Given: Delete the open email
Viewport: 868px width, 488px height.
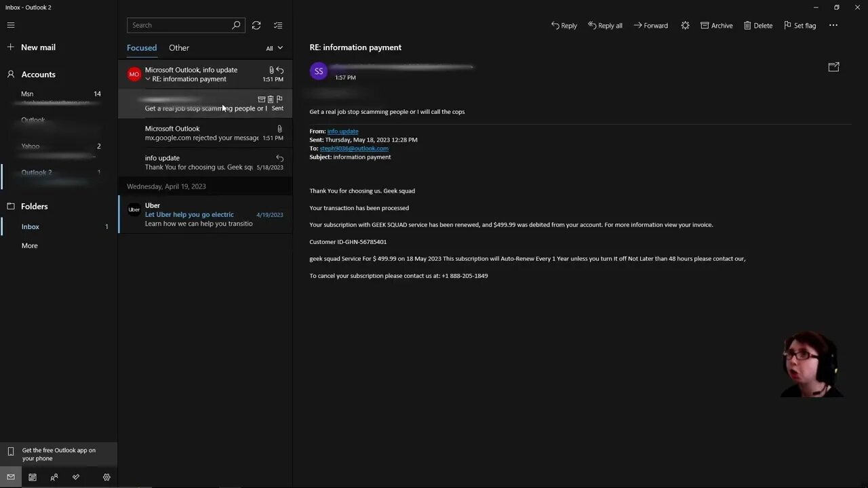Looking at the screenshot, I should point(757,26).
